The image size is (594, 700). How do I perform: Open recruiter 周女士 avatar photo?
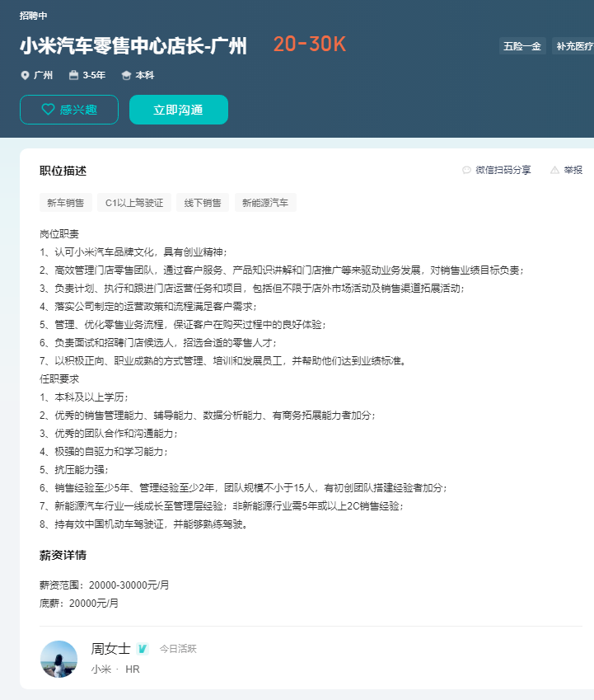pos(58,659)
